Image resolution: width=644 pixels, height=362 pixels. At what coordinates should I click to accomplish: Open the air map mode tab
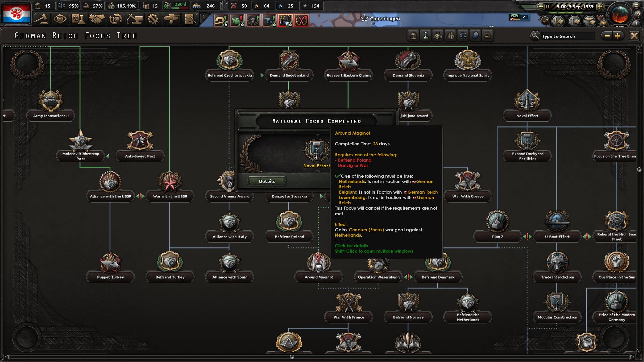click(590, 21)
